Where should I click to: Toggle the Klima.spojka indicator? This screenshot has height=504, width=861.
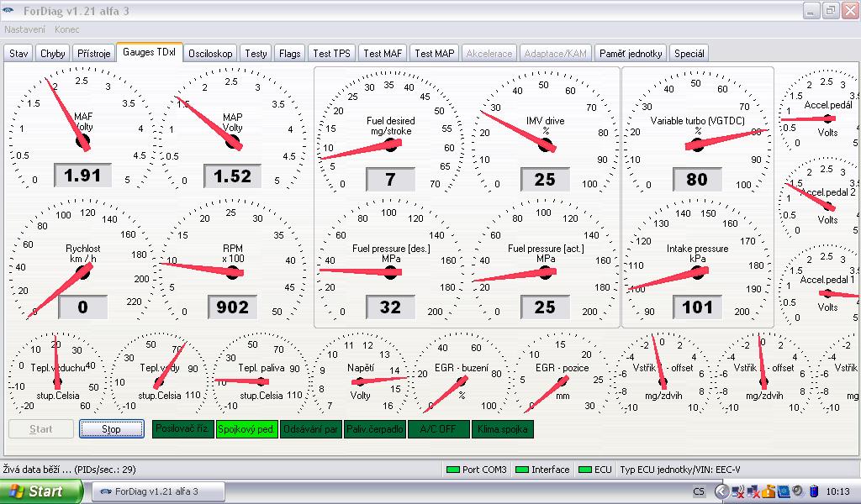tap(502, 429)
